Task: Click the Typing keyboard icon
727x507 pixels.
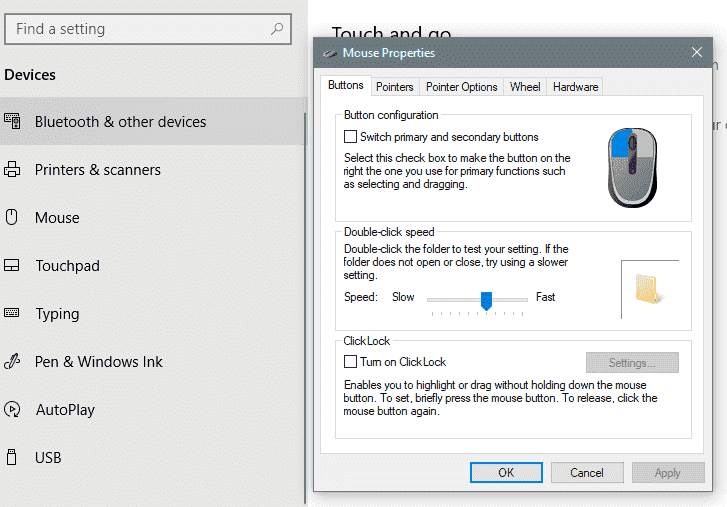Action: 12,313
